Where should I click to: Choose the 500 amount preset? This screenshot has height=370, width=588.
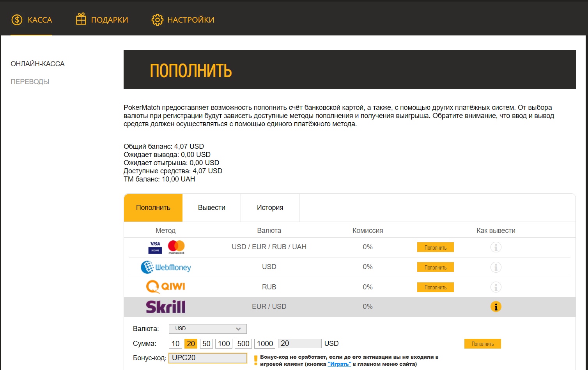click(243, 344)
